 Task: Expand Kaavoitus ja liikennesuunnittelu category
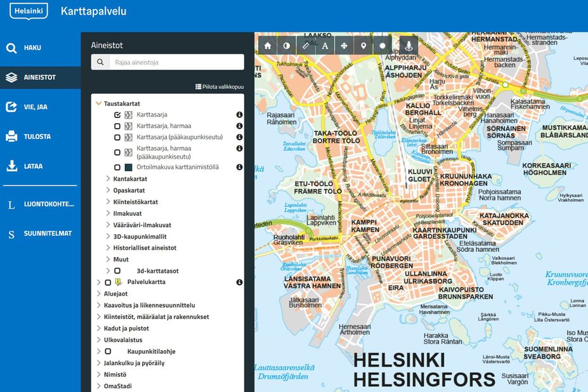(98, 306)
